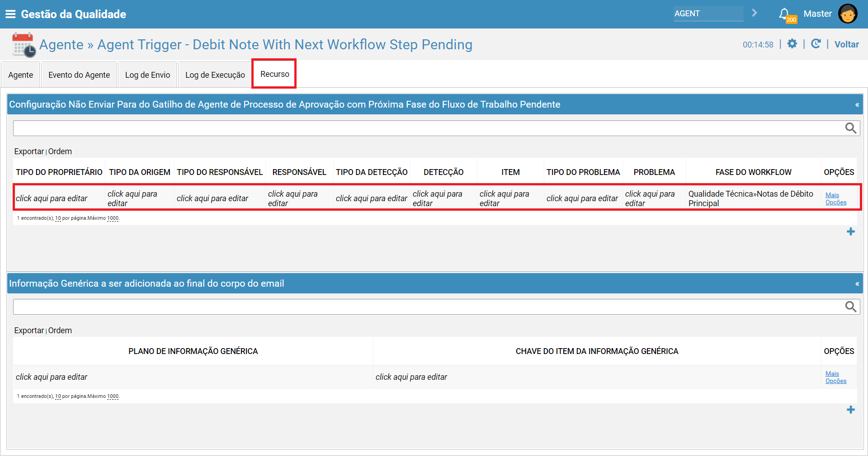Screen dimensions: 868x458
Task: Change the Máximo 1000 value in Configuração
Action: pos(113,218)
